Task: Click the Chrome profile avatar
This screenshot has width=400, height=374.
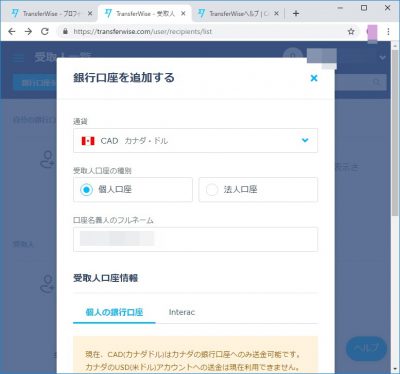Action: click(372, 32)
